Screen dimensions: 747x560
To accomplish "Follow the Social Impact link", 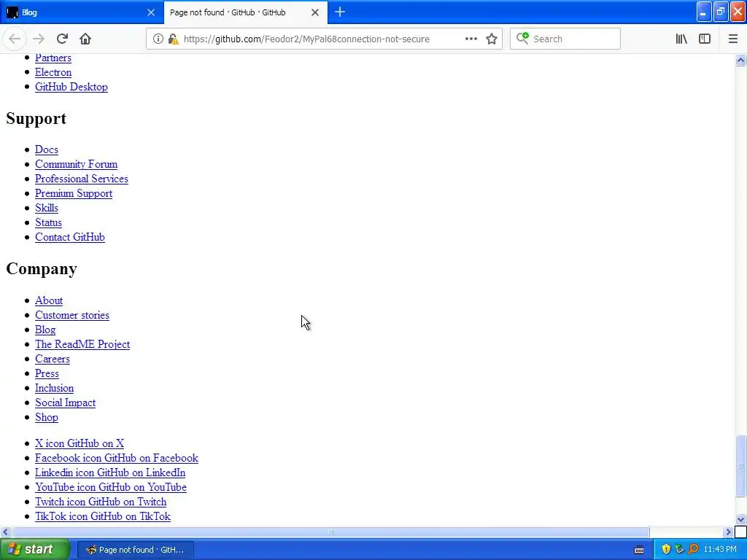I will (65, 402).
